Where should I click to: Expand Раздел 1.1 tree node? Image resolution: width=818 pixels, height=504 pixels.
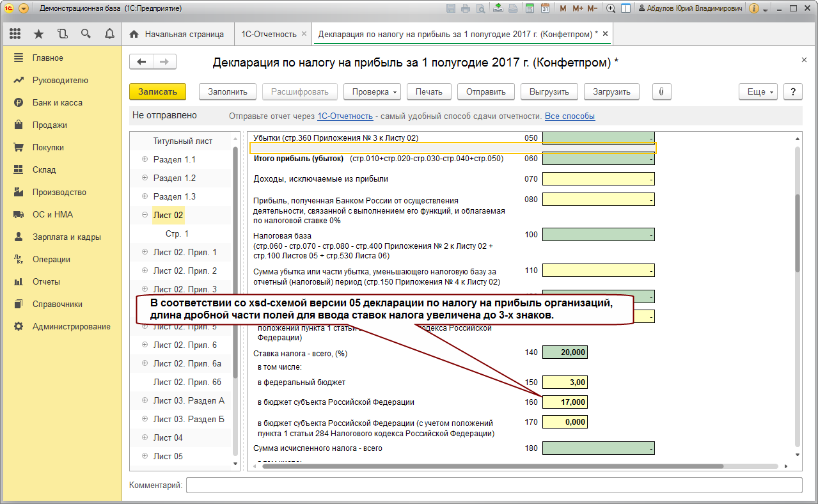[145, 159]
